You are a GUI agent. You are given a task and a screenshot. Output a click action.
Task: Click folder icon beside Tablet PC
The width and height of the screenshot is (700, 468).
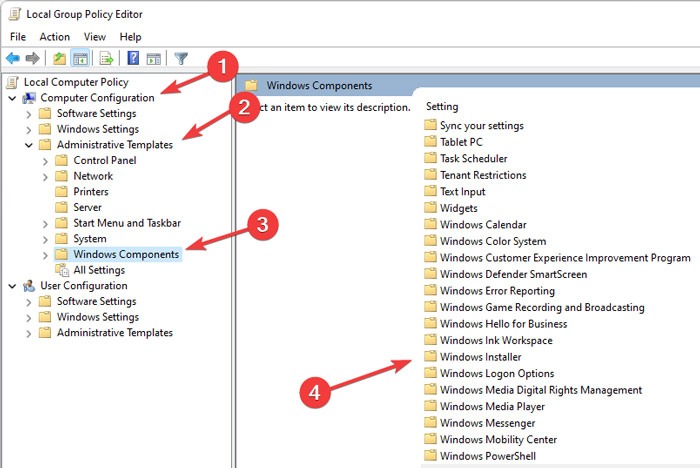coord(430,142)
